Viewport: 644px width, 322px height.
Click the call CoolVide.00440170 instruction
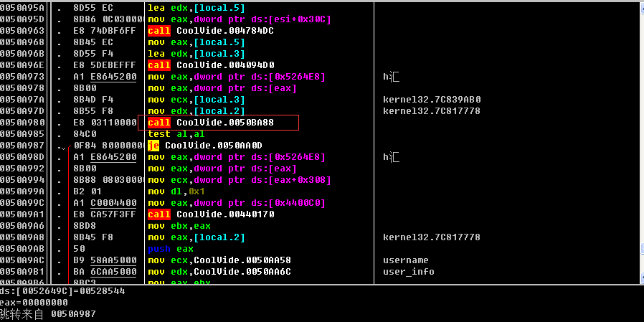tap(211, 214)
